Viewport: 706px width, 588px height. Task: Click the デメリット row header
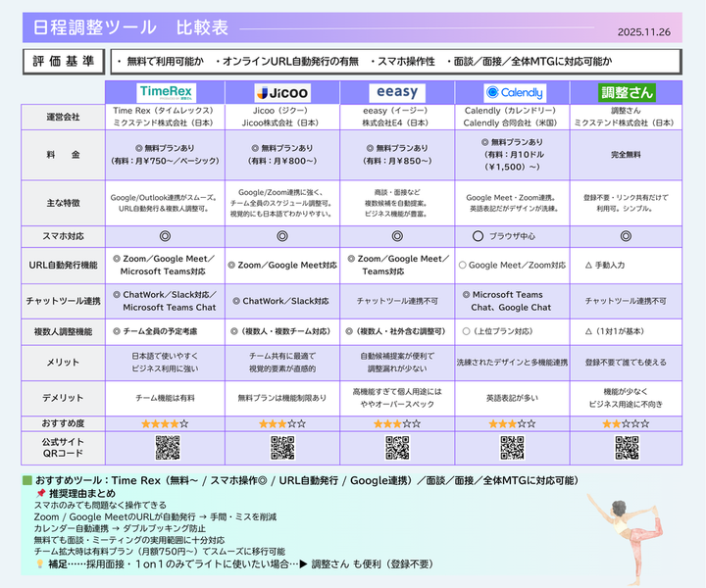pos(63,398)
